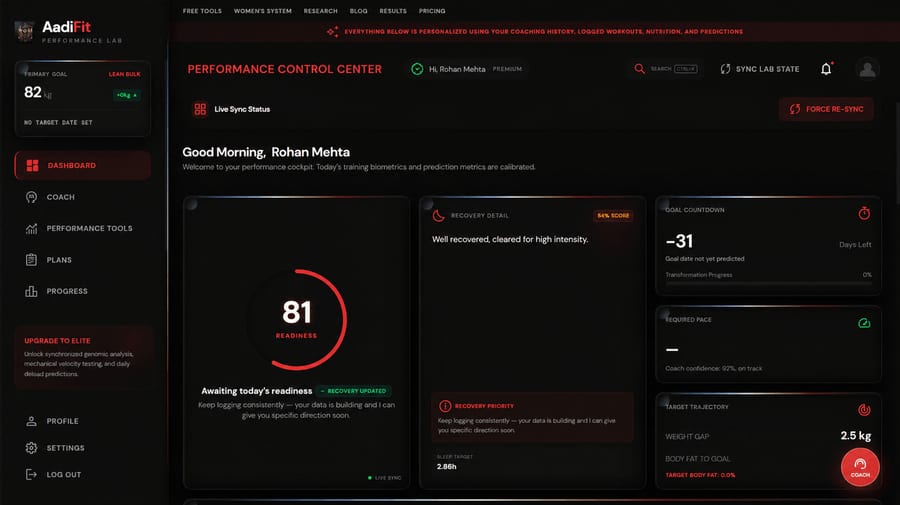Open the user avatar in header
900x505 pixels.
click(867, 69)
